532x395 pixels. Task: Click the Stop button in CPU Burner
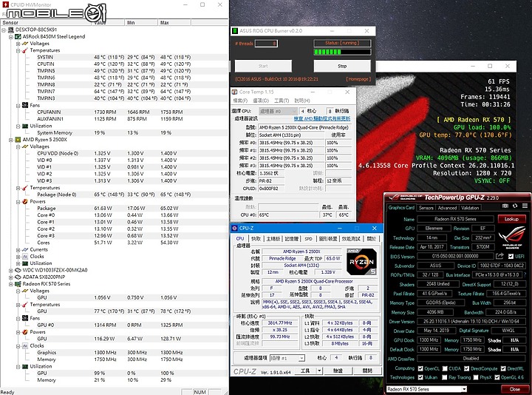point(342,66)
